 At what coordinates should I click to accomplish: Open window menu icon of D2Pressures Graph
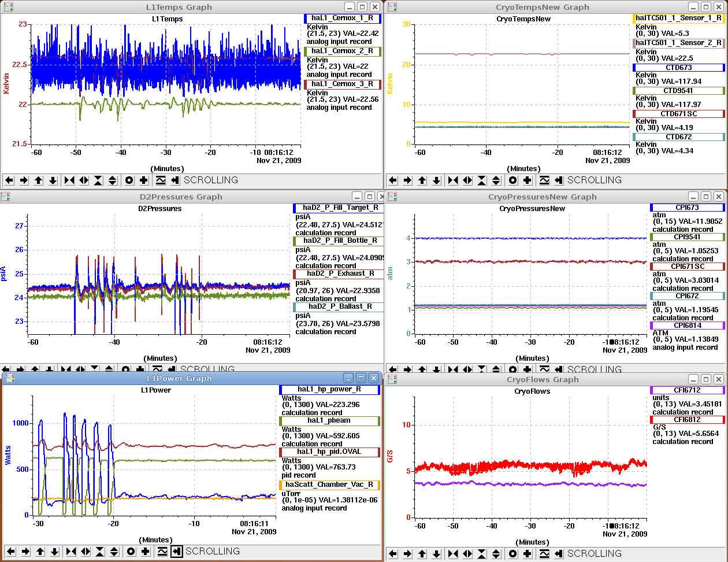pos(6,197)
